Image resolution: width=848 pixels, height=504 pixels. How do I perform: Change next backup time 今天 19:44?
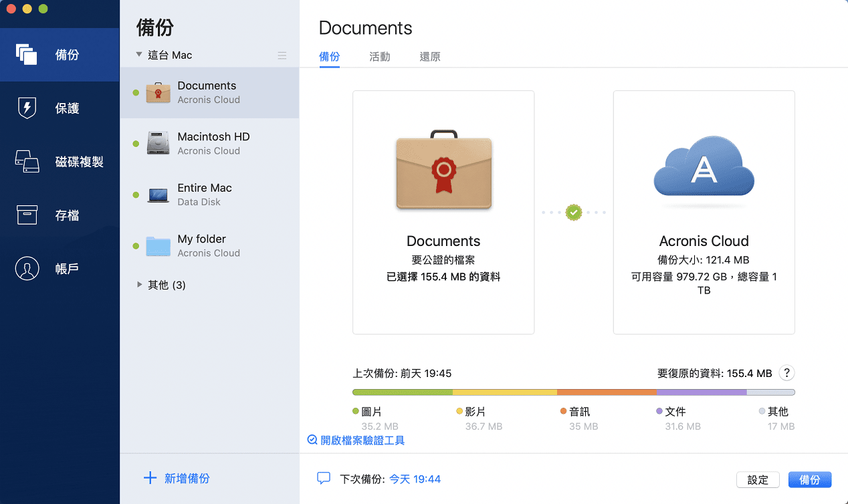415,479
